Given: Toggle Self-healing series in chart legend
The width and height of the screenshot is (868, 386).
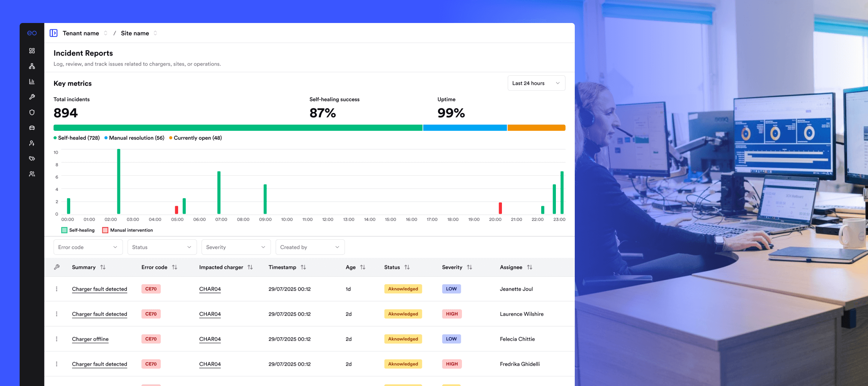Looking at the screenshot, I should click(x=78, y=230).
